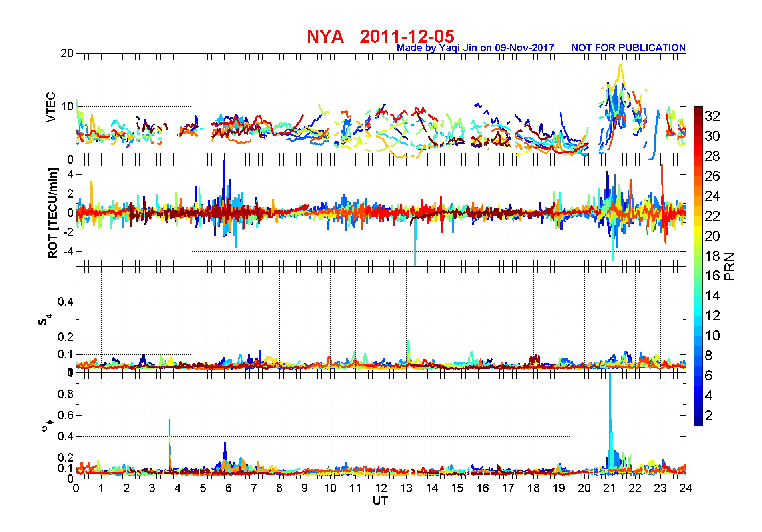
Task: Click x-axis tick label 6
Action: tap(229, 488)
